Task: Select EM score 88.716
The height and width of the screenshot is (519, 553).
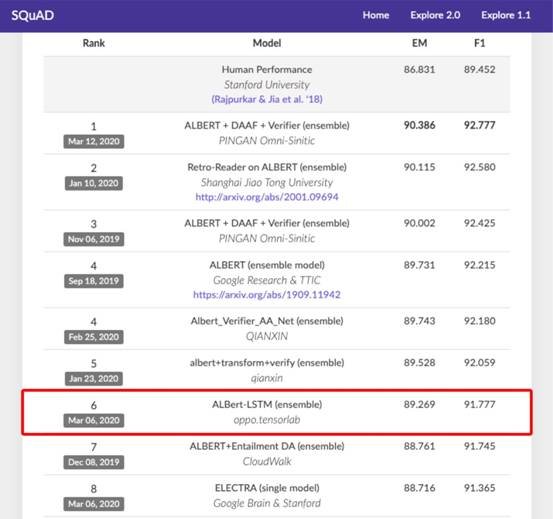Action: [x=419, y=488]
